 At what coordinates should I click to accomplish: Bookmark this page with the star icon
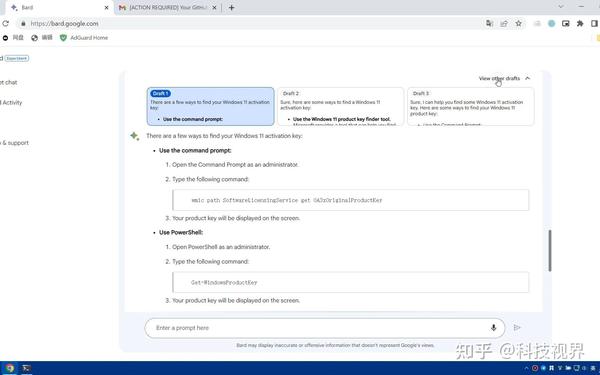(518, 23)
